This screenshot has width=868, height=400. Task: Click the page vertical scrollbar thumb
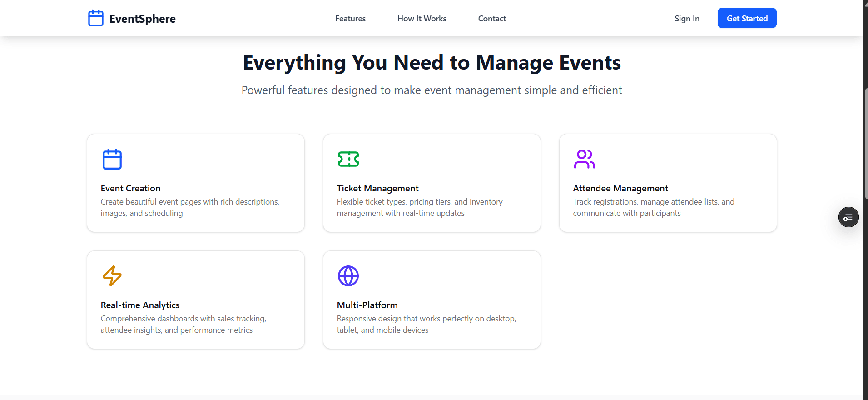tap(866, 143)
